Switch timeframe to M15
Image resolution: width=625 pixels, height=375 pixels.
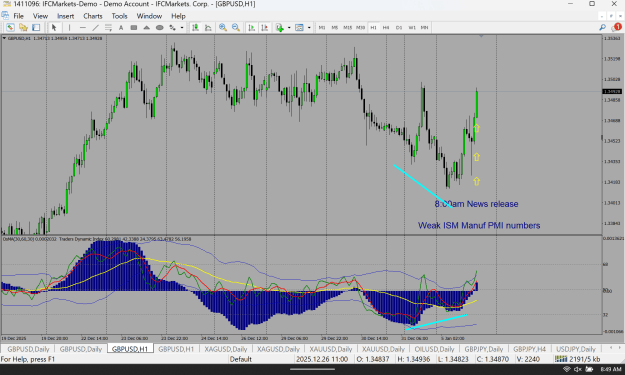(x=348, y=27)
